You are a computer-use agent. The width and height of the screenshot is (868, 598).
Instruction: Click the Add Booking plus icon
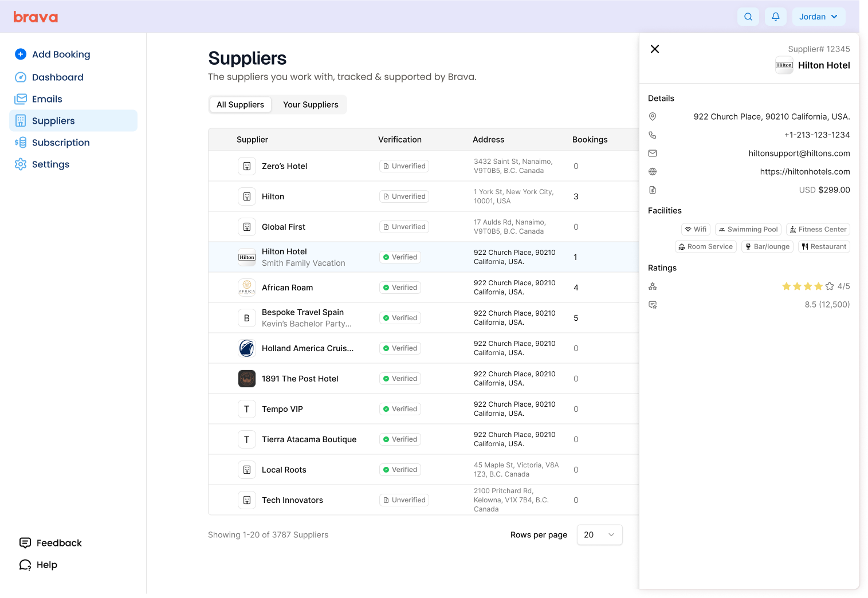[x=21, y=54]
